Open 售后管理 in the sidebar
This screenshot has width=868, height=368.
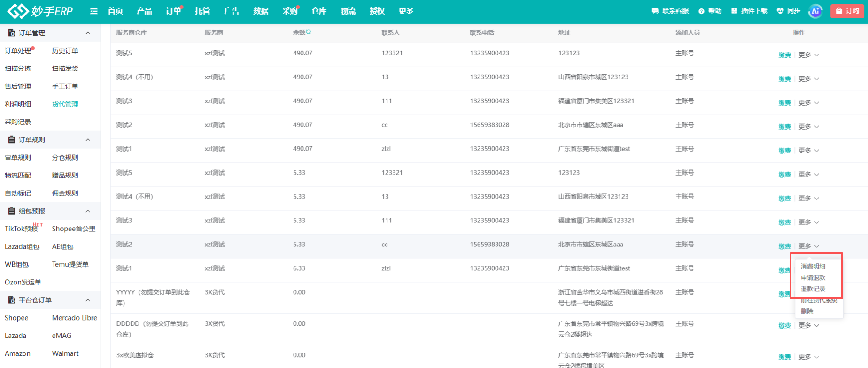point(18,86)
